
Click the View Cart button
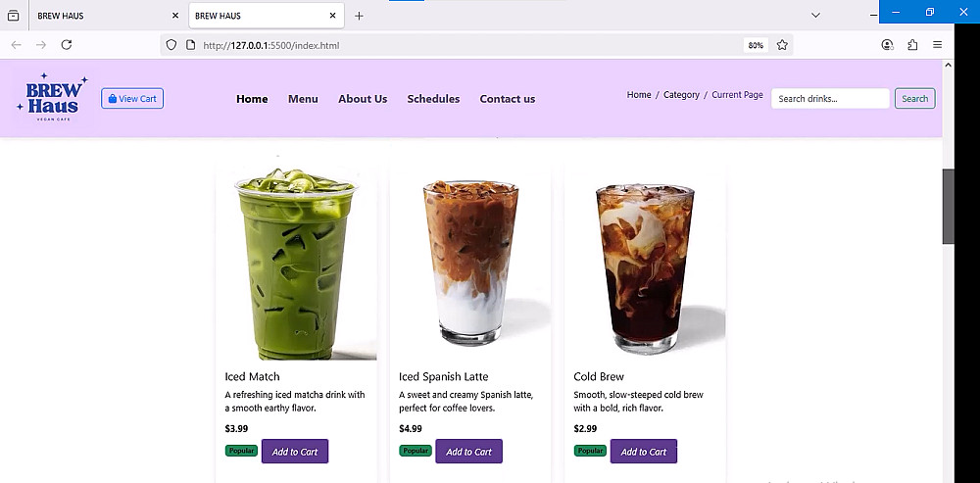point(132,99)
